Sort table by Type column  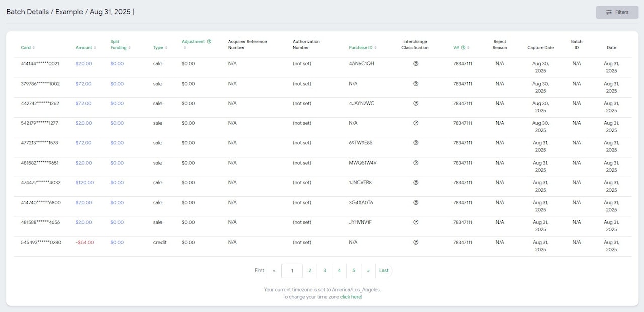pyautogui.click(x=160, y=48)
